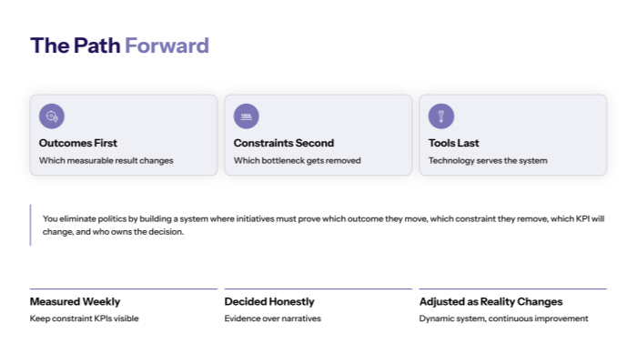Click 'Which bottleneck gets removed' text

[x=298, y=160]
